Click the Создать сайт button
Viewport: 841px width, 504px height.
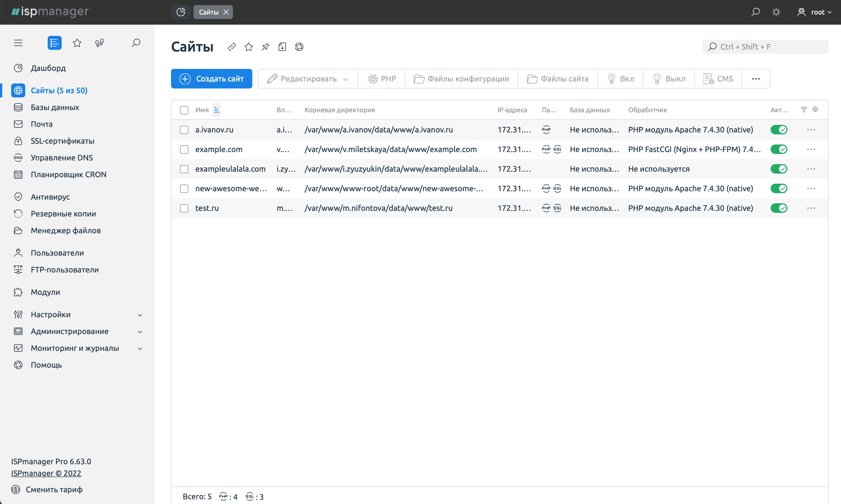pyautogui.click(x=211, y=79)
